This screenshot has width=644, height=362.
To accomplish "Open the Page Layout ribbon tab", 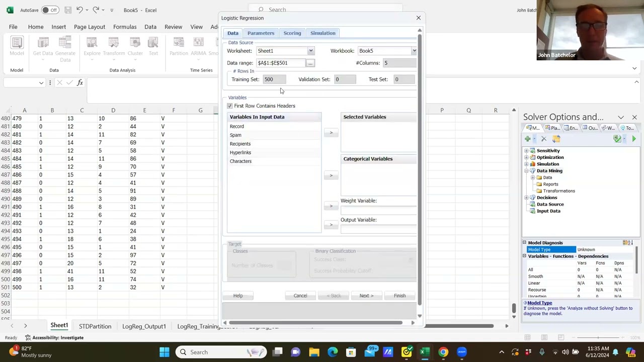I will pos(90,27).
